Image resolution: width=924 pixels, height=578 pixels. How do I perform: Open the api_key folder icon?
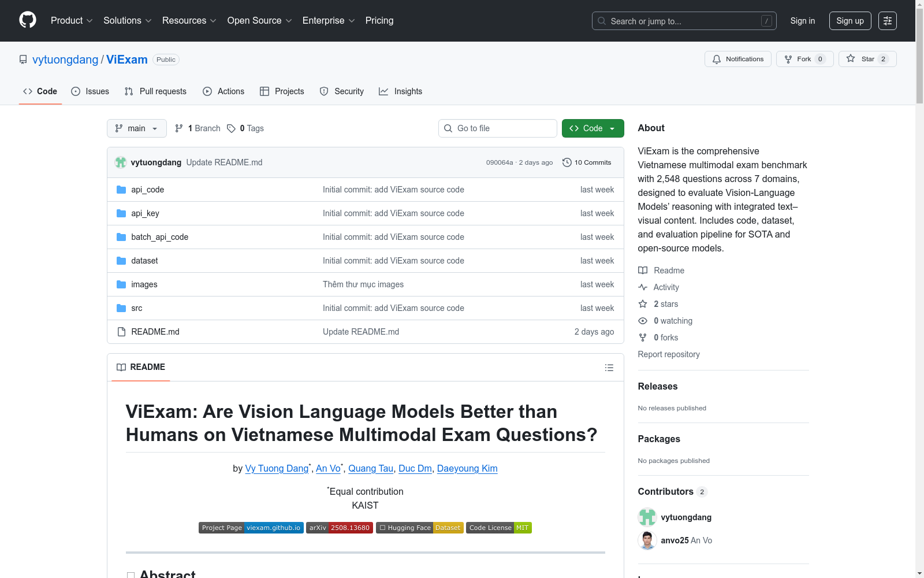121,213
